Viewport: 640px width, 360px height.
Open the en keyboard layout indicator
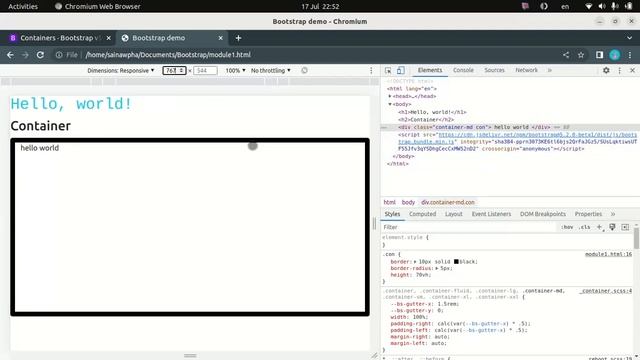click(565, 6)
